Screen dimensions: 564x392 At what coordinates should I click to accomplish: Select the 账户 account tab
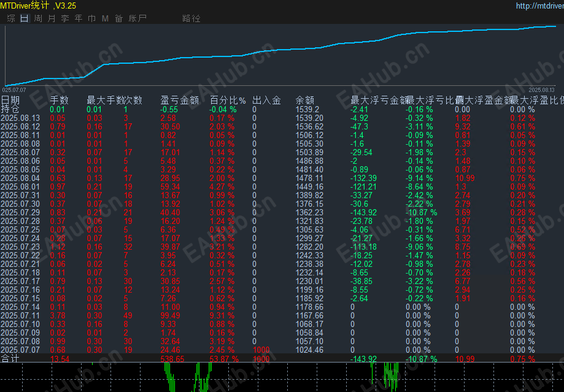coord(137,18)
